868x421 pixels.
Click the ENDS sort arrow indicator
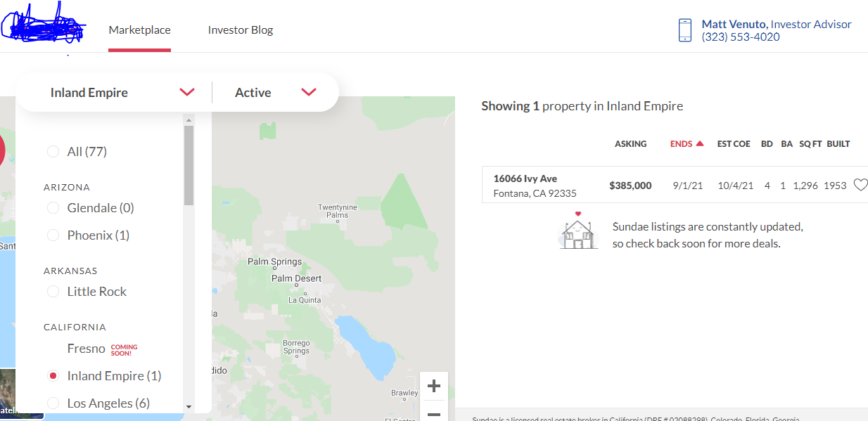[699, 143]
